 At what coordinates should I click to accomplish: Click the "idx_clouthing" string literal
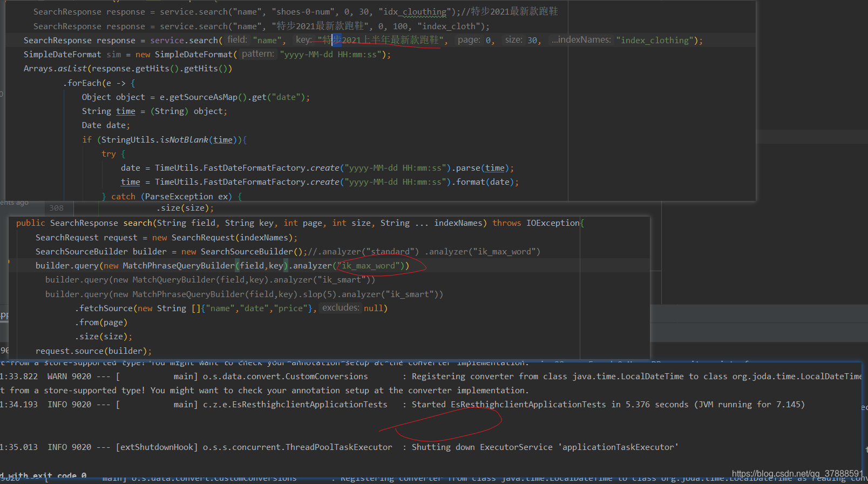pos(415,12)
